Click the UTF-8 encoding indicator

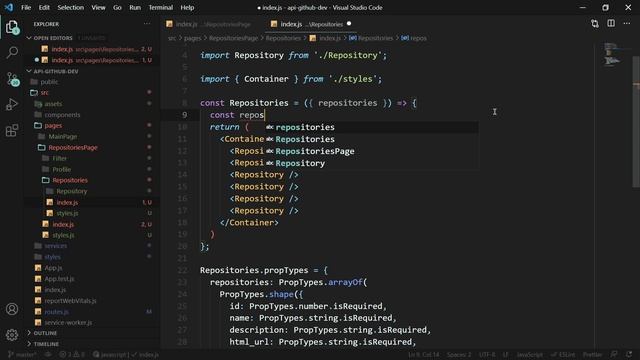tap(487, 354)
